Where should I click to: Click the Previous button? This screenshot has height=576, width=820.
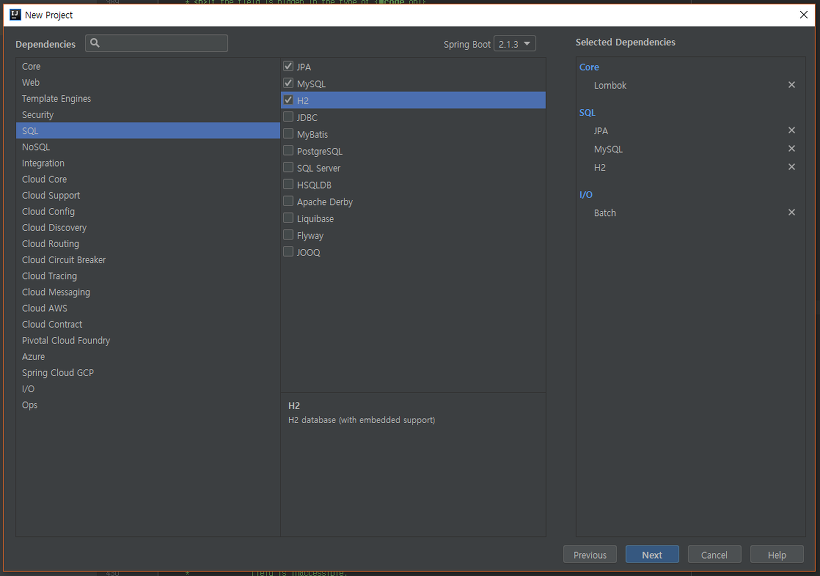[589, 555]
